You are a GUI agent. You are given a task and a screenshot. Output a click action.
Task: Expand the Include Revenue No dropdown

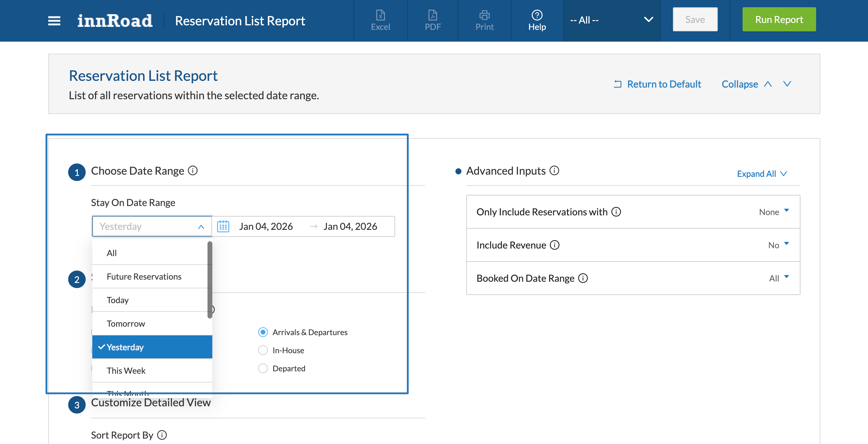pos(778,245)
